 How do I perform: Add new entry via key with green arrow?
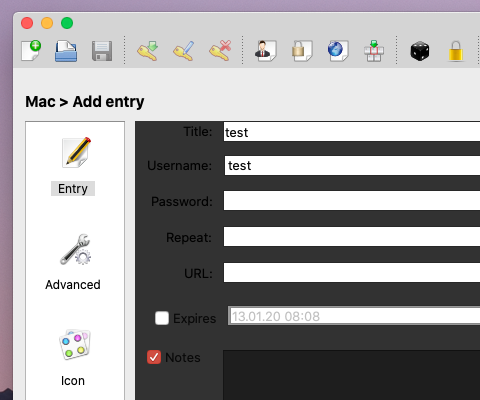point(147,51)
